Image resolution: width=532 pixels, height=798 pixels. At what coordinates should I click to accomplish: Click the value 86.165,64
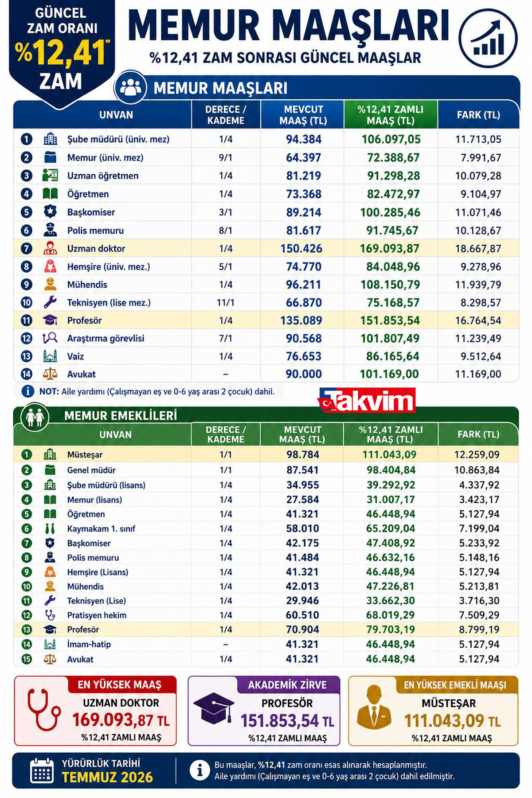tap(393, 356)
